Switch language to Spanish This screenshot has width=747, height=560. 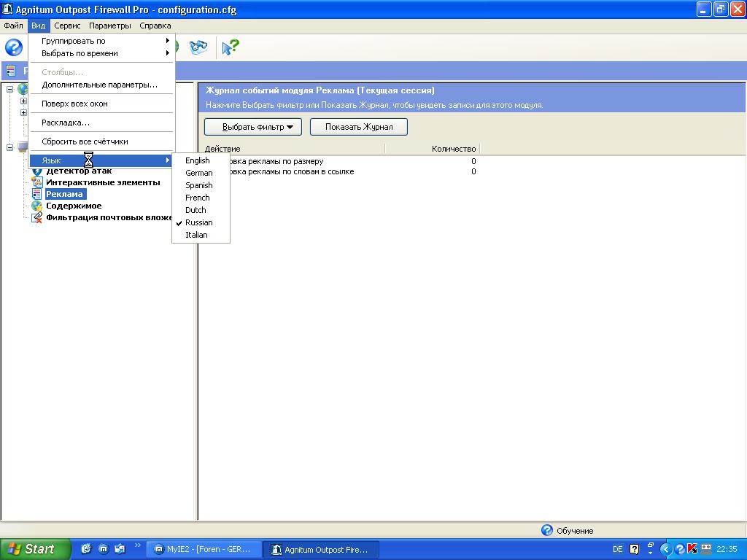pos(201,185)
